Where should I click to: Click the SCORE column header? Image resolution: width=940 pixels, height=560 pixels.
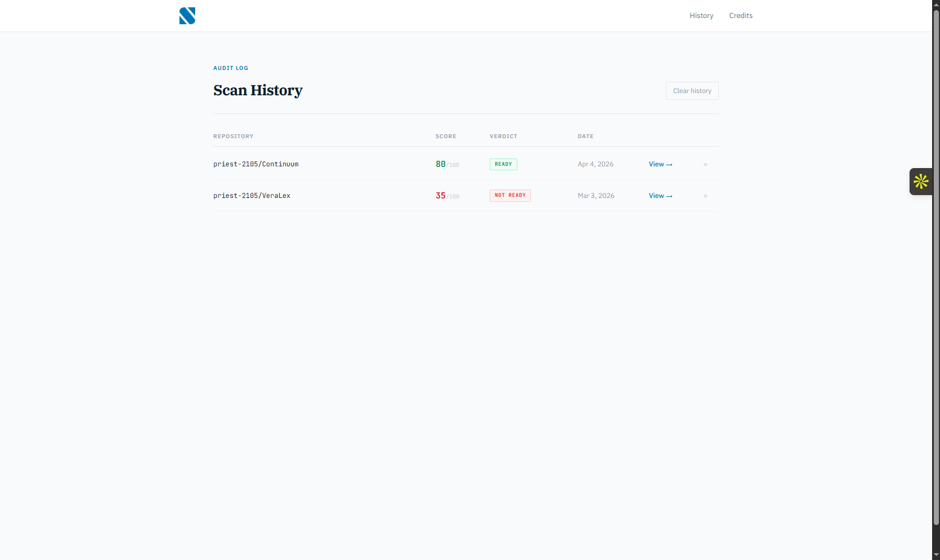pyautogui.click(x=446, y=136)
